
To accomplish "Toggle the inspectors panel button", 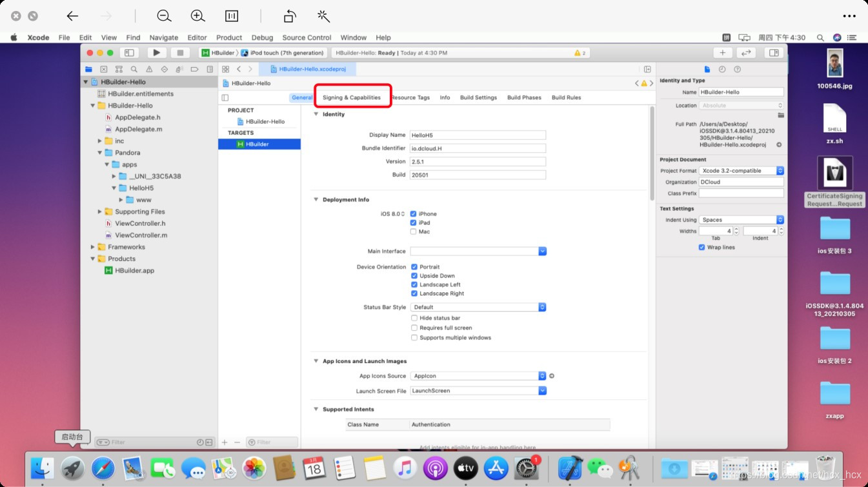I will click(773, 53).
